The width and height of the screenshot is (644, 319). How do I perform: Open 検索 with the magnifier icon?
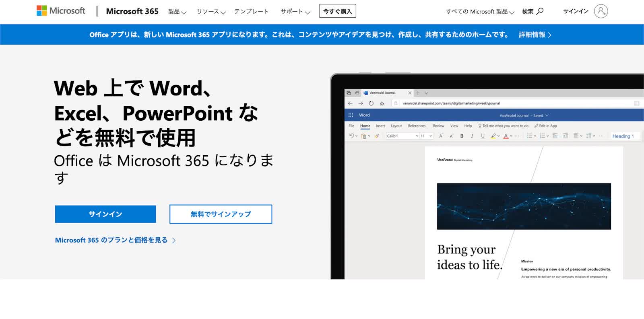click(533, 11)
